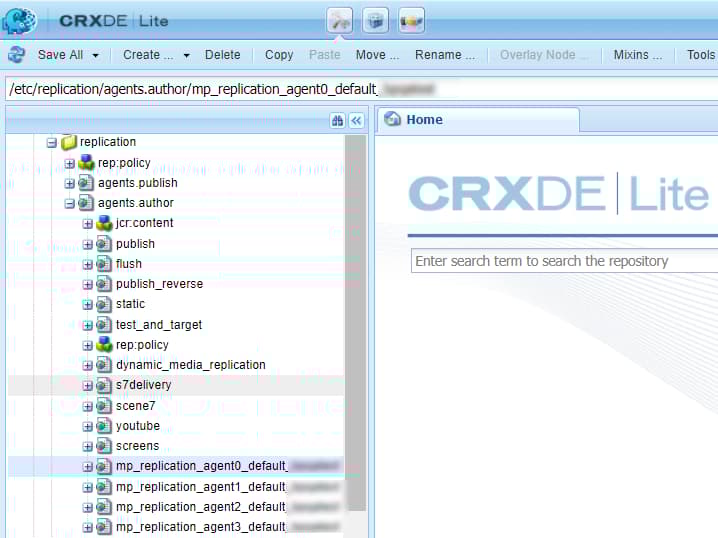This screenshot has height=538, width=718.
Task: Click the CRXDE Lite elephant logo icon
Action: 20,21
